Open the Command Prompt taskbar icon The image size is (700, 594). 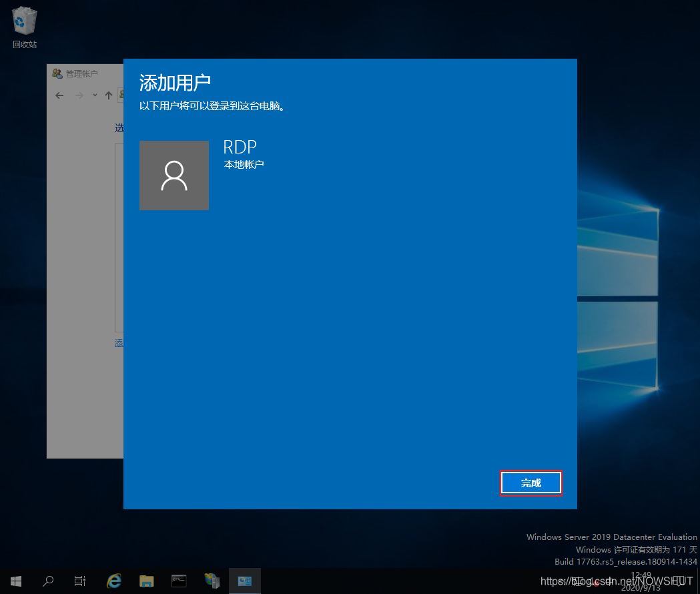click(179, 581)
